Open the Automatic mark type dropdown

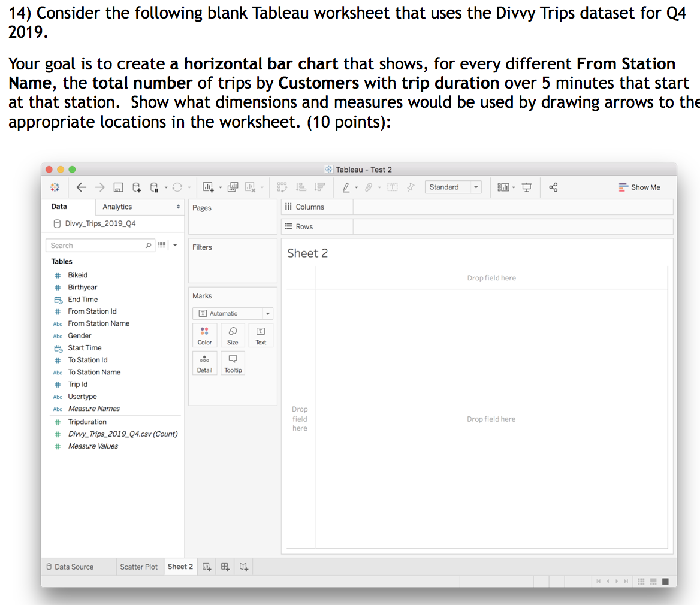(267, 313)
